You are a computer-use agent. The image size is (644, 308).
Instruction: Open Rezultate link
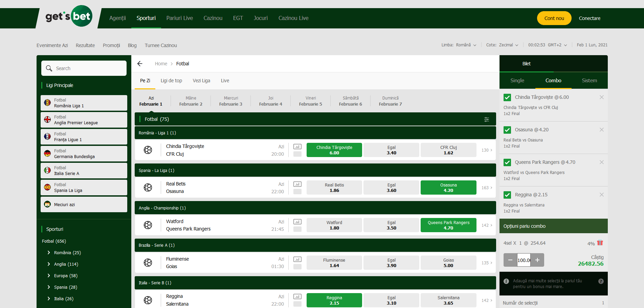(x=85, y=45)
